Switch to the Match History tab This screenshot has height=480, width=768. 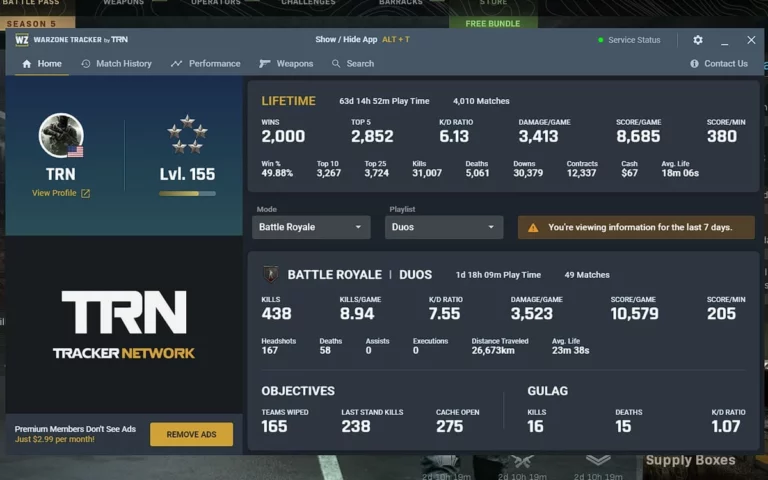[116, 64]
